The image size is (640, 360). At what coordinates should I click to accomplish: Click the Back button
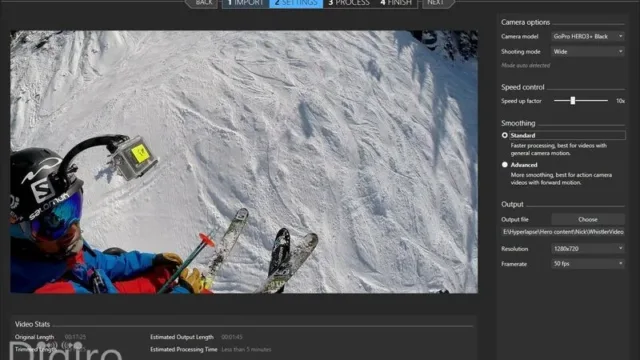point(202,3)
